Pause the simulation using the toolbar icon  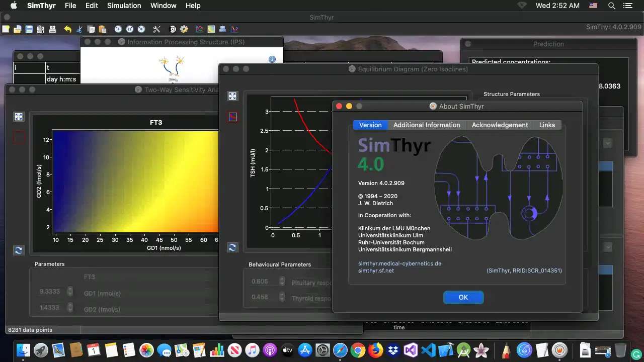(130, 29)
